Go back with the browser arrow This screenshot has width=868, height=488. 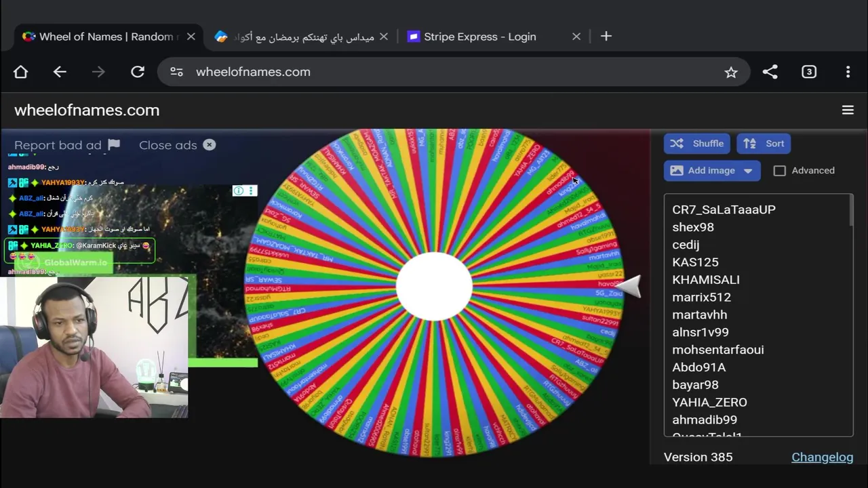[x=60, y=72]
